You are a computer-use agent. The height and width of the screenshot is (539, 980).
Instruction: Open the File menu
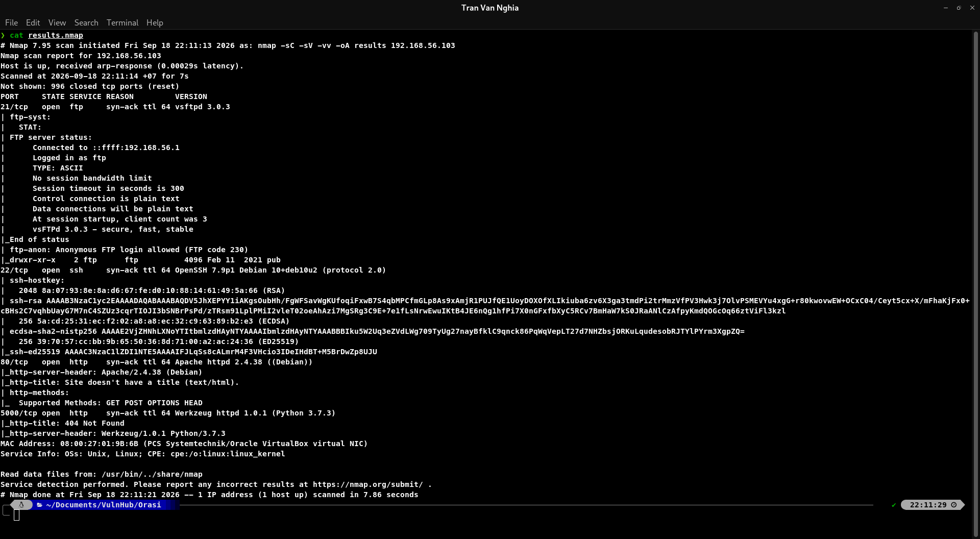11,22
